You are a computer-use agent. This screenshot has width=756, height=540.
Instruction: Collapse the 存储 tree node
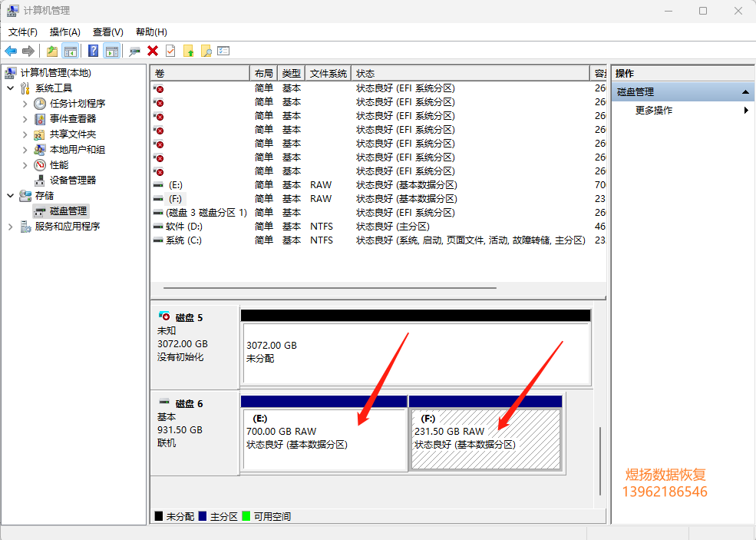pos(11,195)
